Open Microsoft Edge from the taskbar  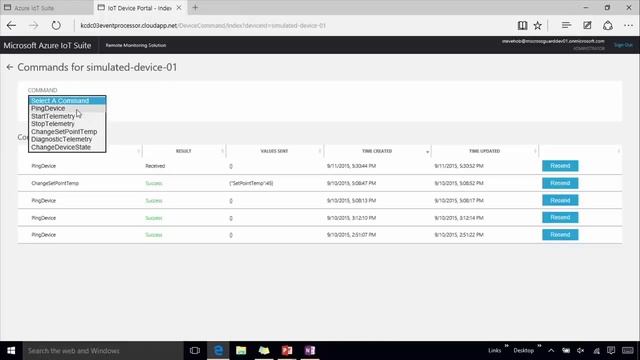(218, 351)
